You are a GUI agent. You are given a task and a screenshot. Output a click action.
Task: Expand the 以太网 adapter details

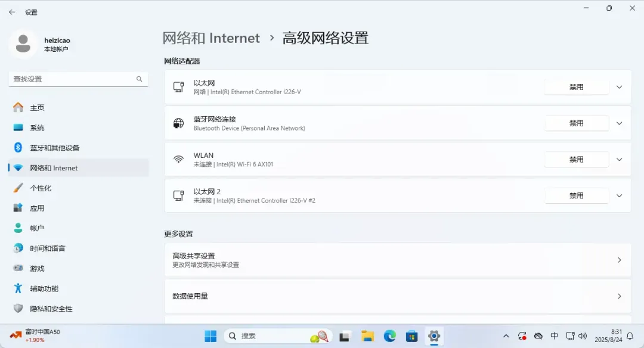coord(619,87)
